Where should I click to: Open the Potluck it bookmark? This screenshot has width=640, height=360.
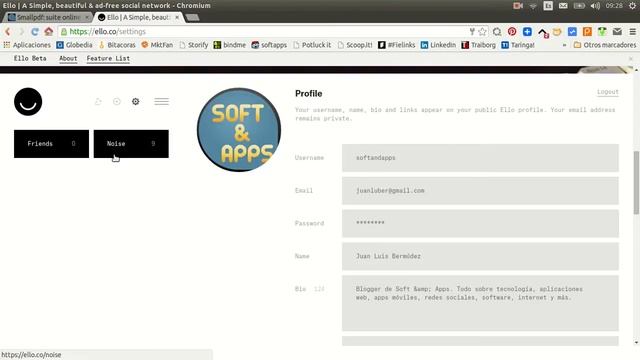(312, 45)
